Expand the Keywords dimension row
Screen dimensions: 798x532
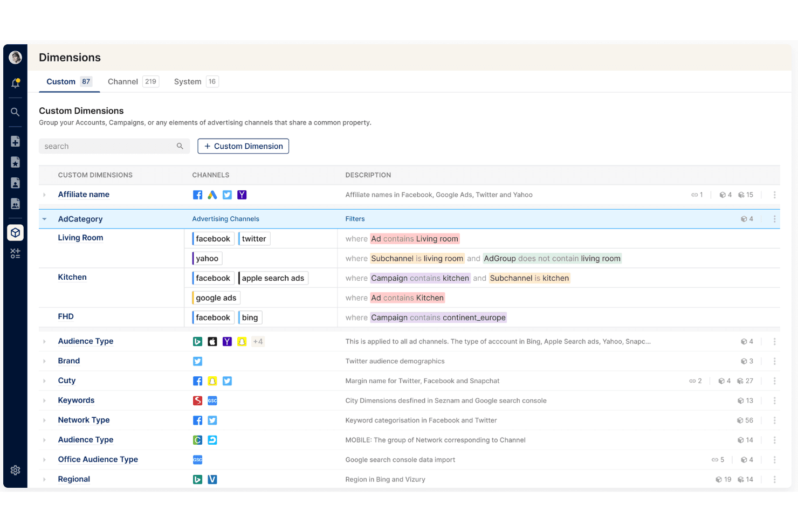[45, 400]
